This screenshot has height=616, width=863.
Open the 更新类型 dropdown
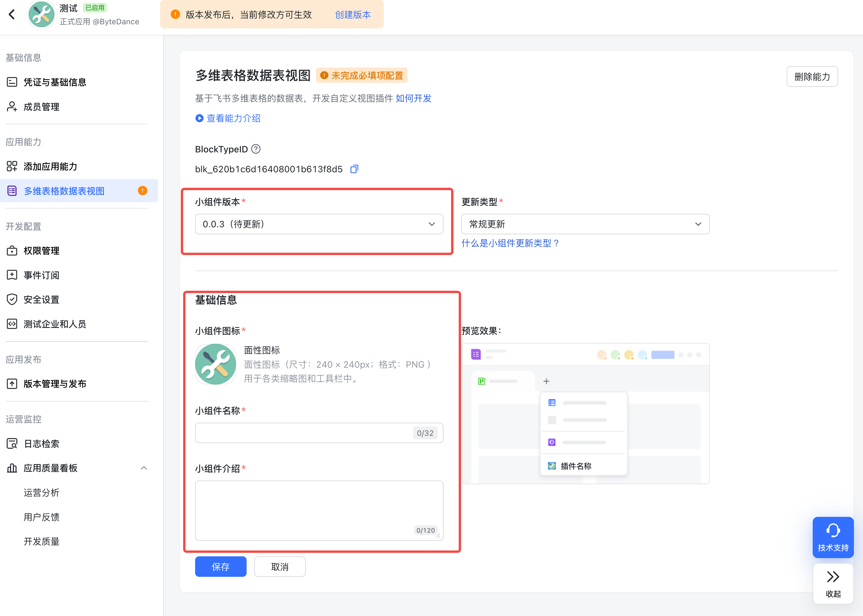[x=585, y=224]
